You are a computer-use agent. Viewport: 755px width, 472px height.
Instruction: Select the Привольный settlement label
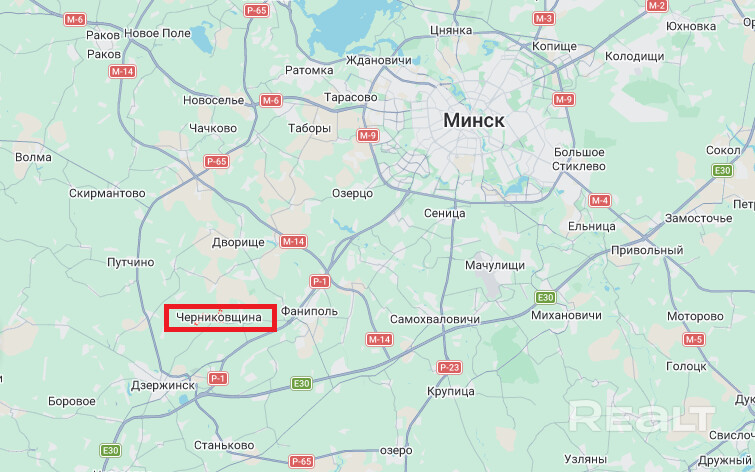click(647, 250)
